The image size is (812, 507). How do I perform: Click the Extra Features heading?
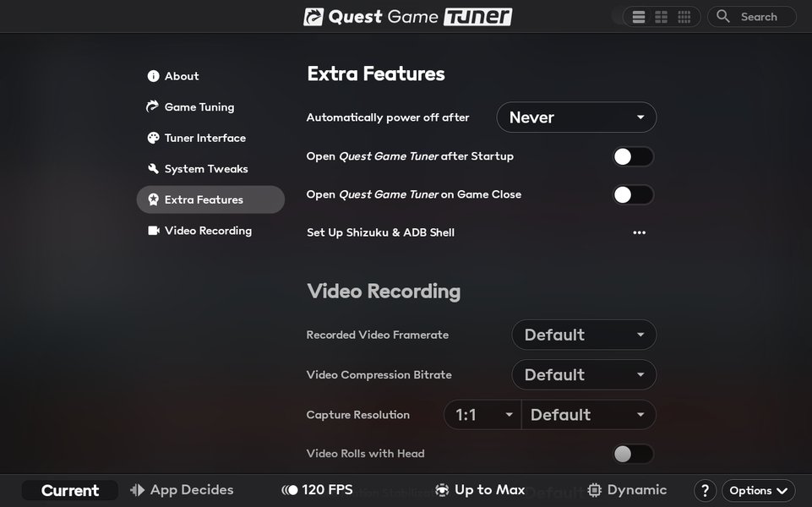click(376, 74)
